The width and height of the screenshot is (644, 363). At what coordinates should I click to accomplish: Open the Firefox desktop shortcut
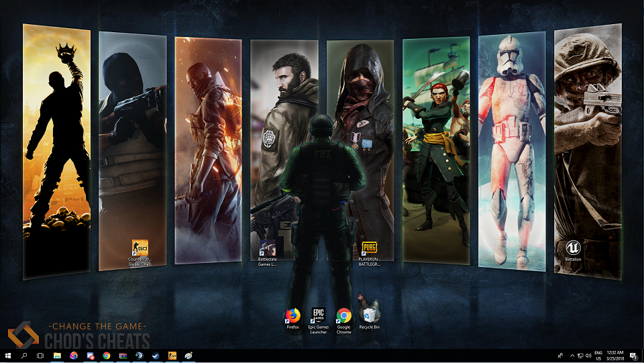pyautogui.click(x=293, y=319)
